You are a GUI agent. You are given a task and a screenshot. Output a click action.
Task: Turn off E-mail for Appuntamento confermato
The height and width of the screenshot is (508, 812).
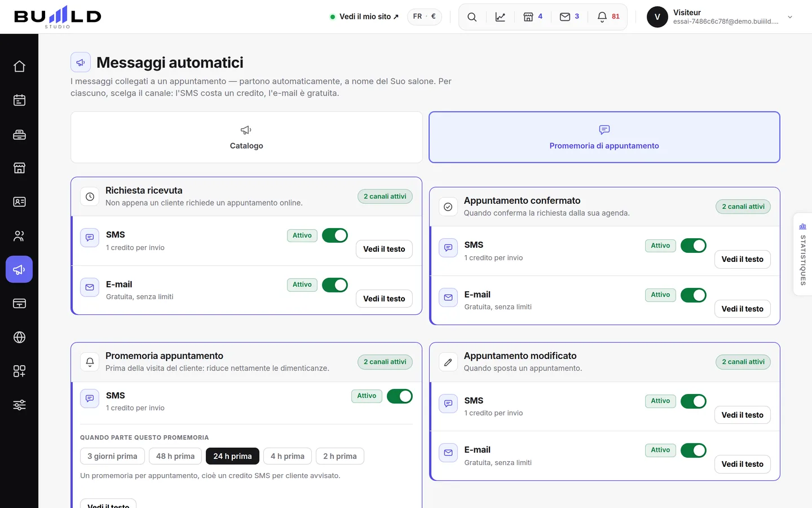[x=694, y=295]
